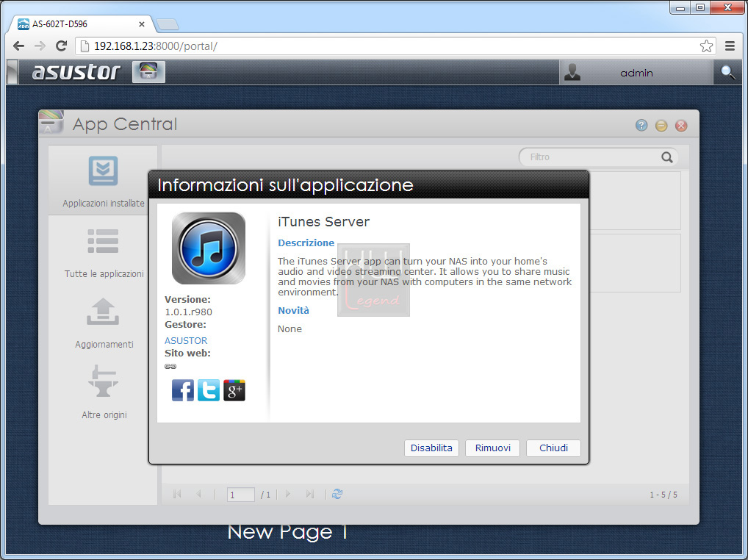Go to last page in pager
Viewport: 748px width, 560px height.
(x=309, y=494)
